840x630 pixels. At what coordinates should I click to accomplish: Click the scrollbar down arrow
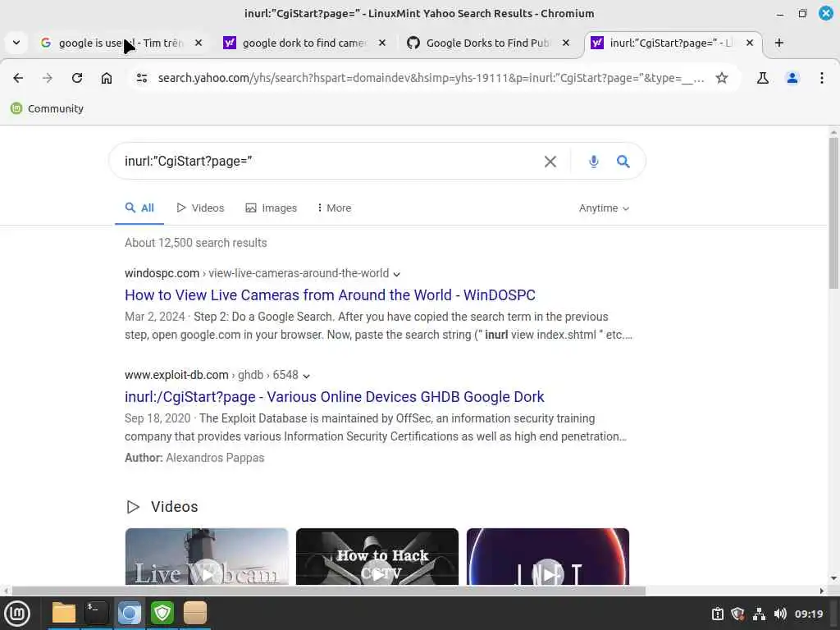click(x=833, y=578)
